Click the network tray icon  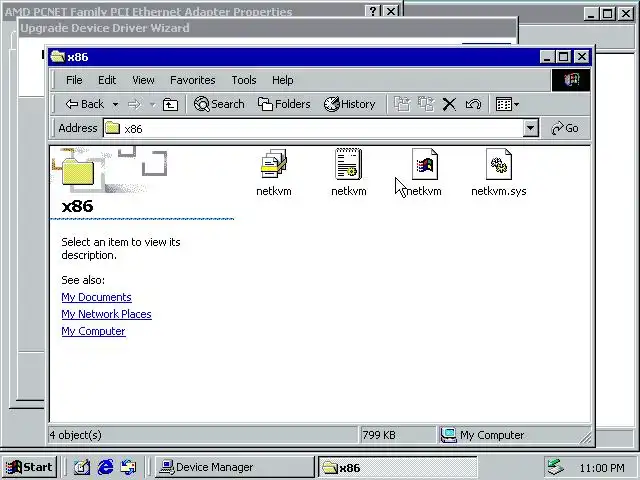point(556,467)
